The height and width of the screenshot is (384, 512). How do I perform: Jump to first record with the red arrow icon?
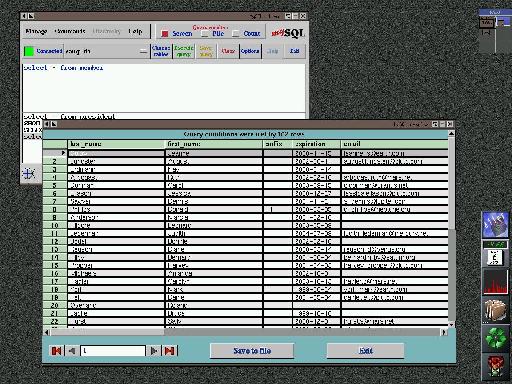coord(57,351)
